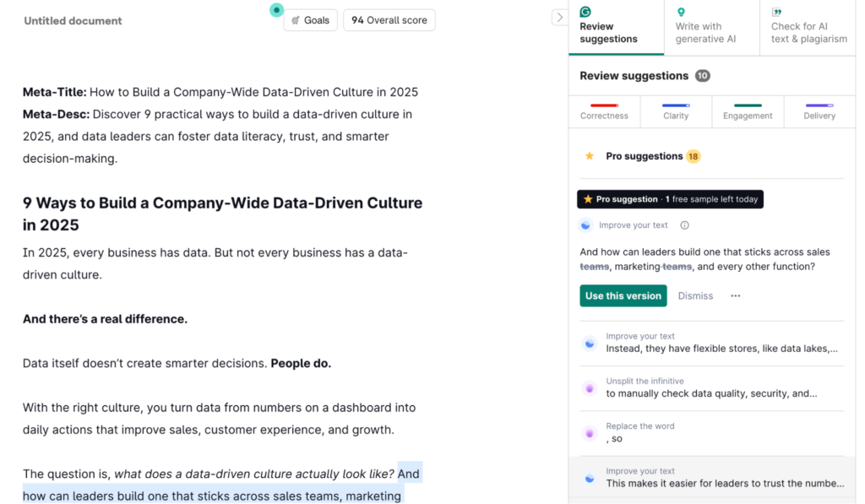Image resolution: width=865 pixels, height=504 pixels.
Task: Open suggestion 'Instead, they have flexible stores'
Action: (711, 343)
